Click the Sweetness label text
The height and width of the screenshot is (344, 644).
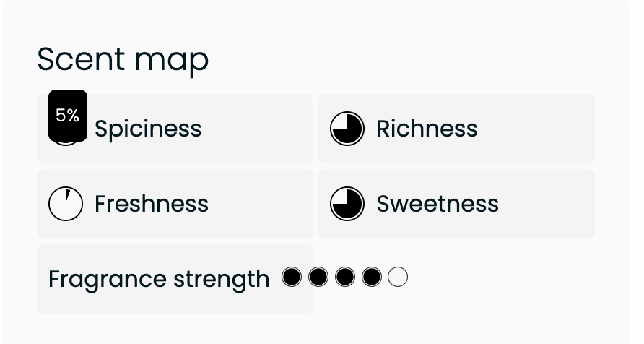(438, 204)
